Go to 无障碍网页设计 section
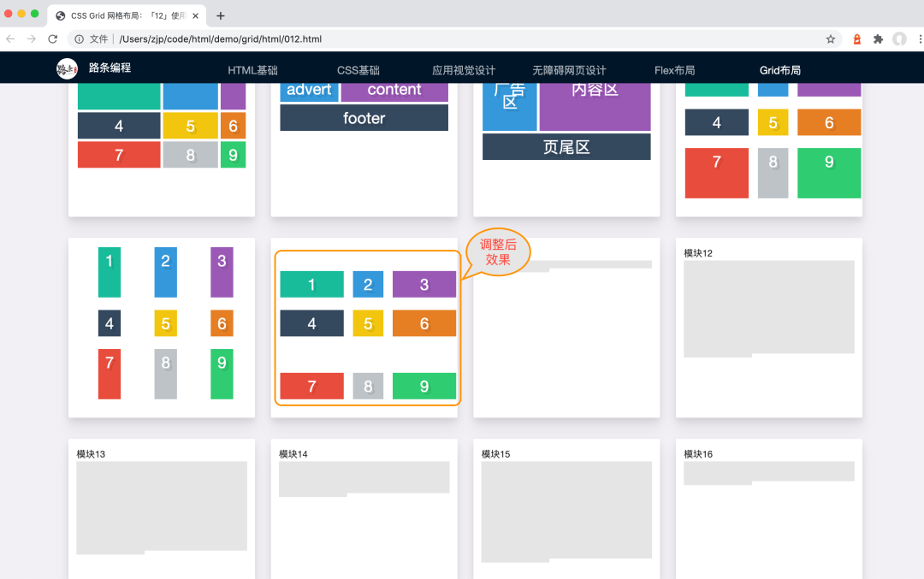 (569, 70)
